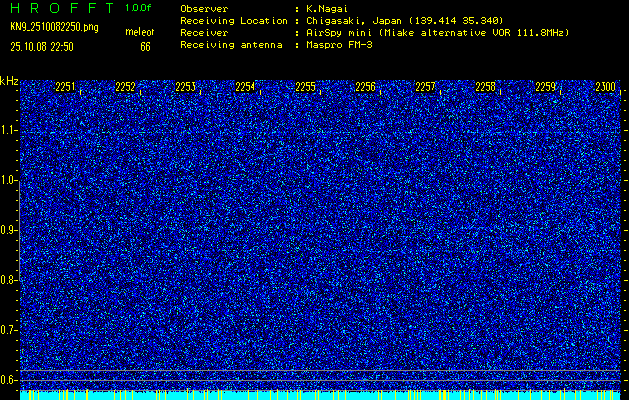Click the 2300 time axis marker
The image size is (629, 400).
(x=605, y=88)
